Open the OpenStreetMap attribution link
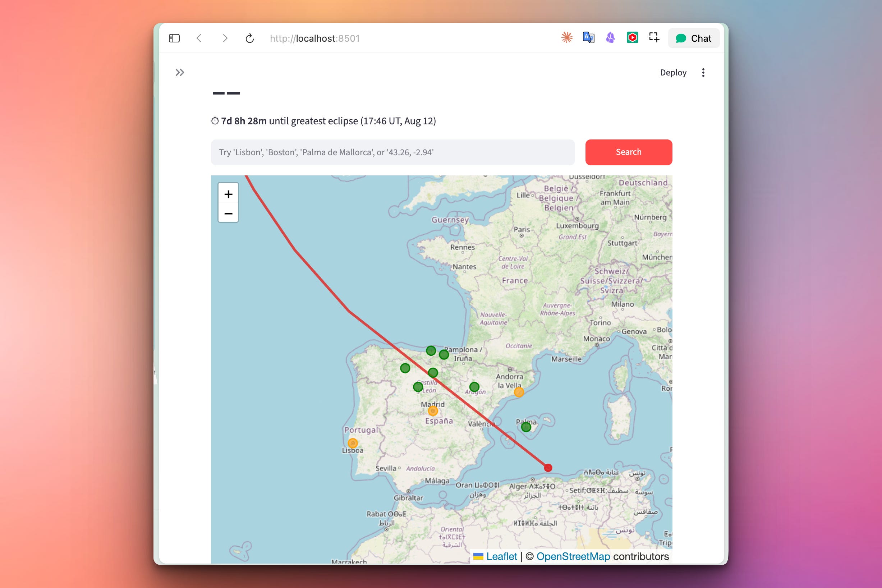Image resolution: width=882 pixels, height=588 pixels. click(x=573, y=556)
